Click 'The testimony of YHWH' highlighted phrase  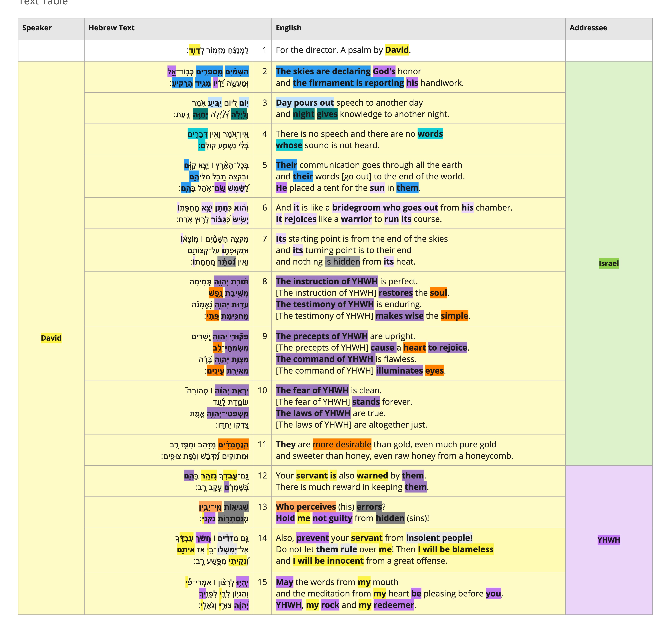325,304
